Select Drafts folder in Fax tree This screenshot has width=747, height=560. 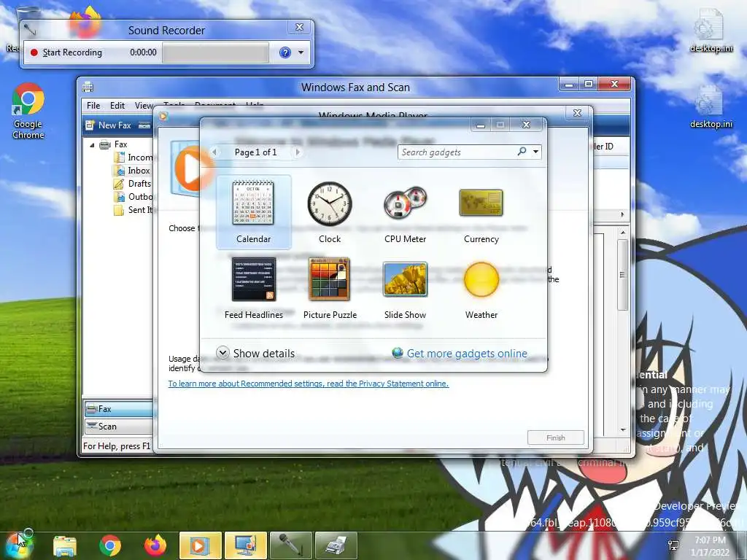coord(133,183)
